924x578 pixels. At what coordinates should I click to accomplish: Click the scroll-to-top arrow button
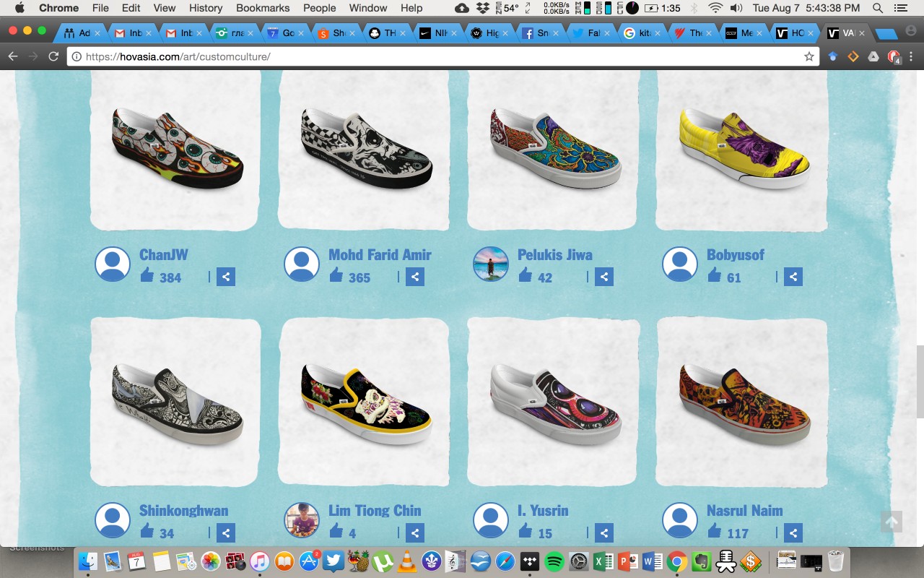pyautogui.click(x=892, y=522)
